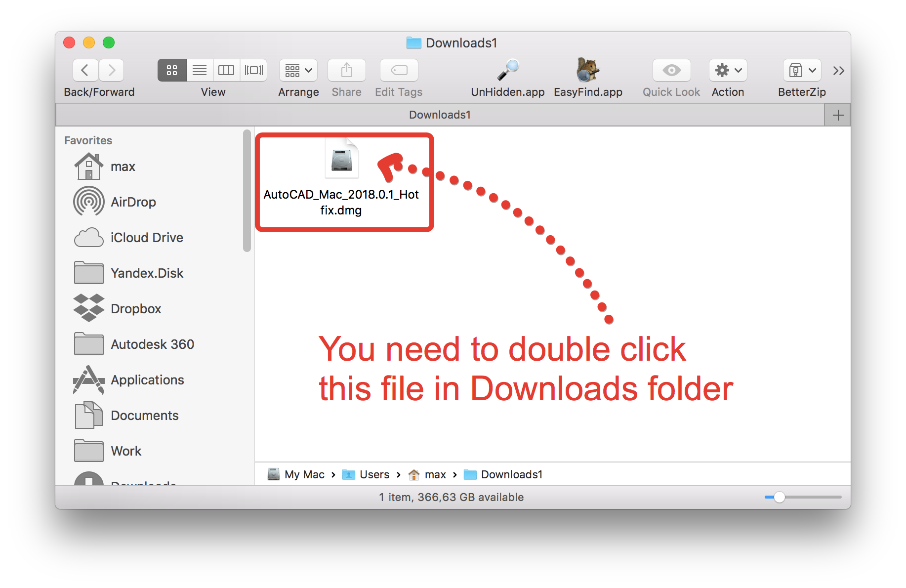Click the yellow minimize window button
This screenshot has width=906, height=588.
pos(89,42)
